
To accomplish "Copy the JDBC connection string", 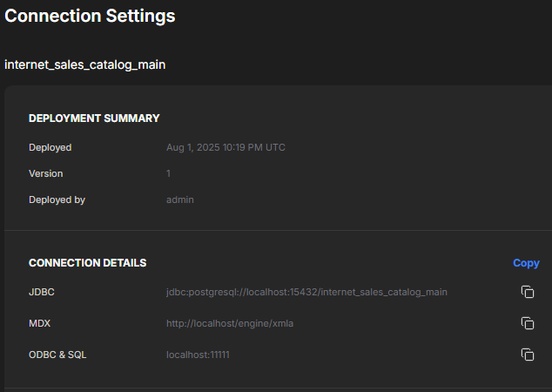I will [527, 292].
